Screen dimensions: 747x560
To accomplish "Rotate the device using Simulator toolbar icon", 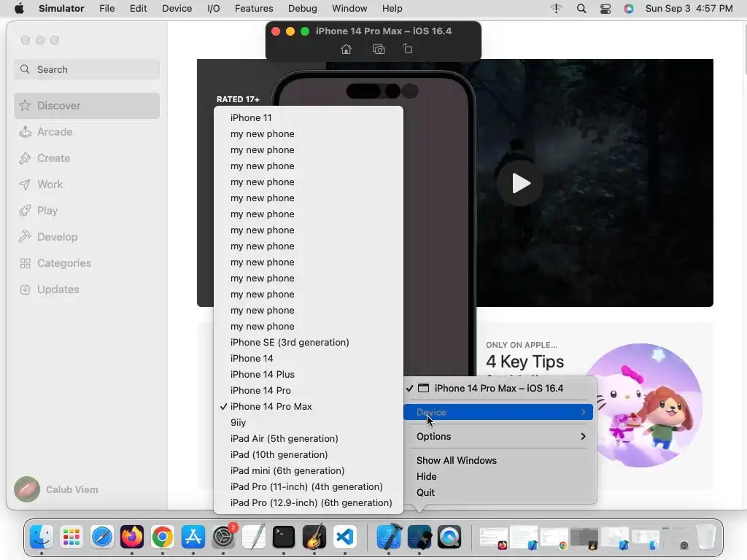I will point(407,49).
